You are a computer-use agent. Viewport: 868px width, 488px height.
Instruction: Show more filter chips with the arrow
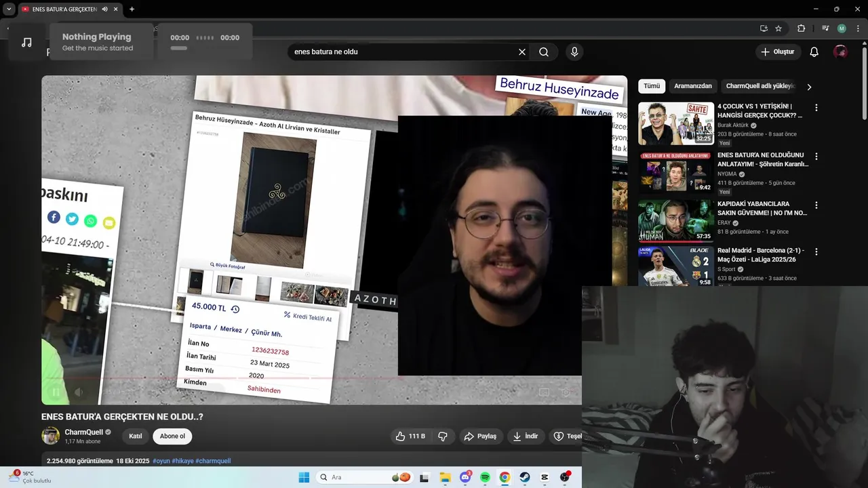pyautogui.click(x=809, y=87)
